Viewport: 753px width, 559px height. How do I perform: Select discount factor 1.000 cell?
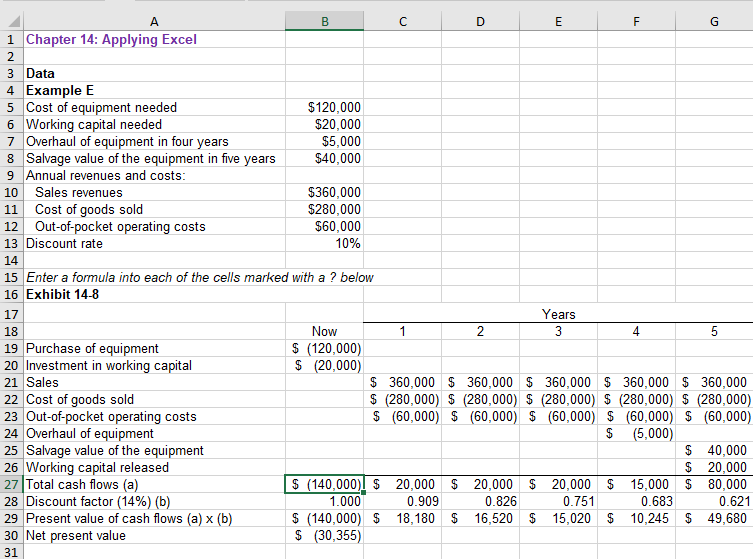[x=325, y=501]
